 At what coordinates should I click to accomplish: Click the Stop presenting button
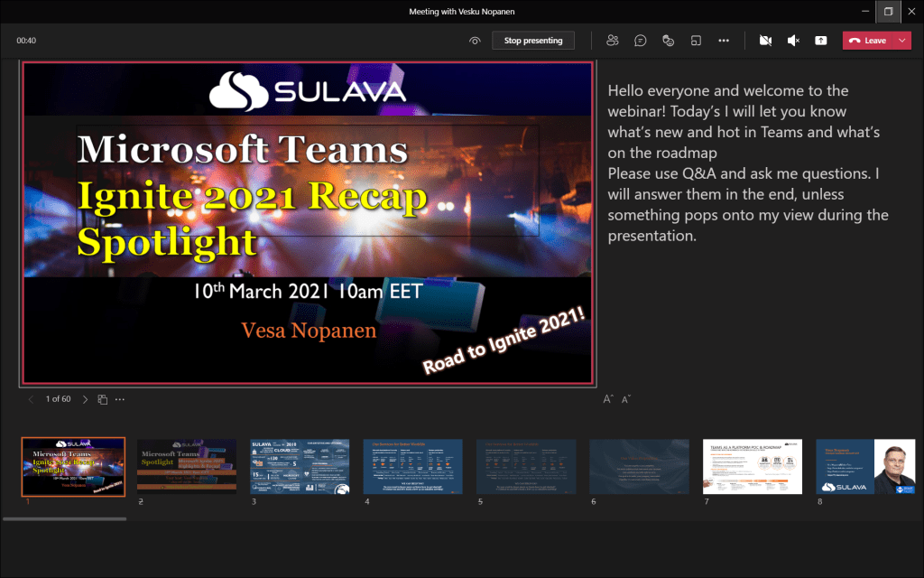pos(532,41)
